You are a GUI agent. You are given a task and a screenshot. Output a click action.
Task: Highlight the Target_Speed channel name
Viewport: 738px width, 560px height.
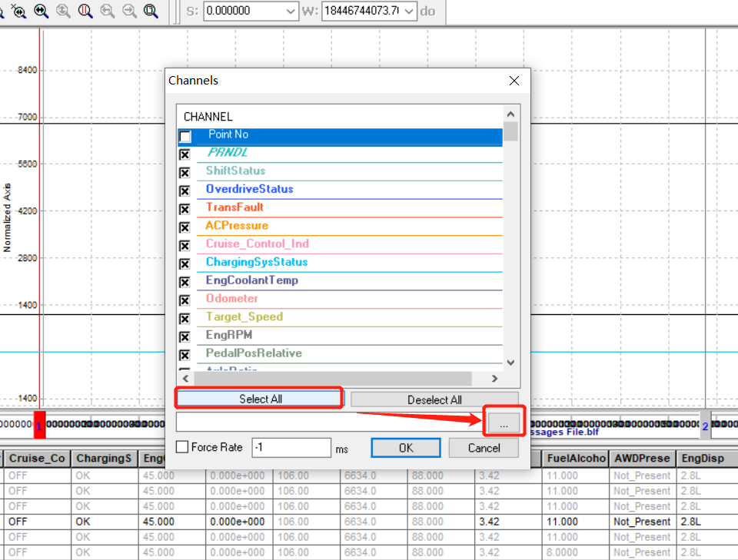click(x=244, y=317)
